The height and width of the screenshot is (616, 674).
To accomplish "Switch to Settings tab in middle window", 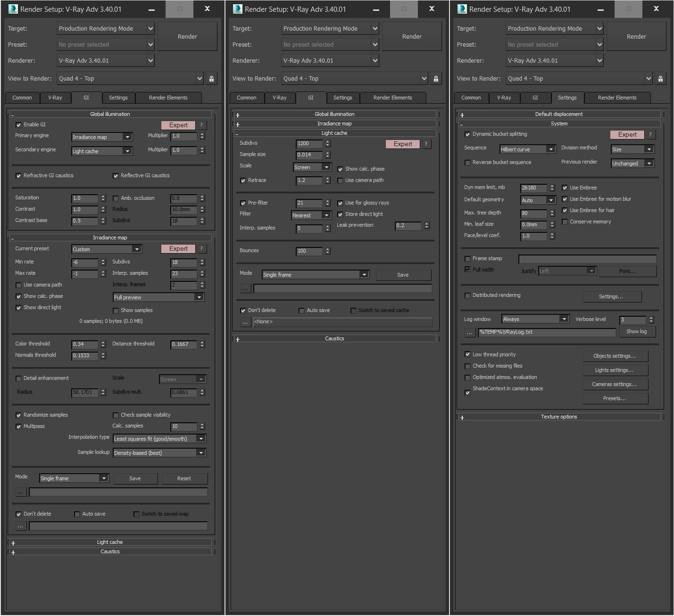I will coord(343,98).
